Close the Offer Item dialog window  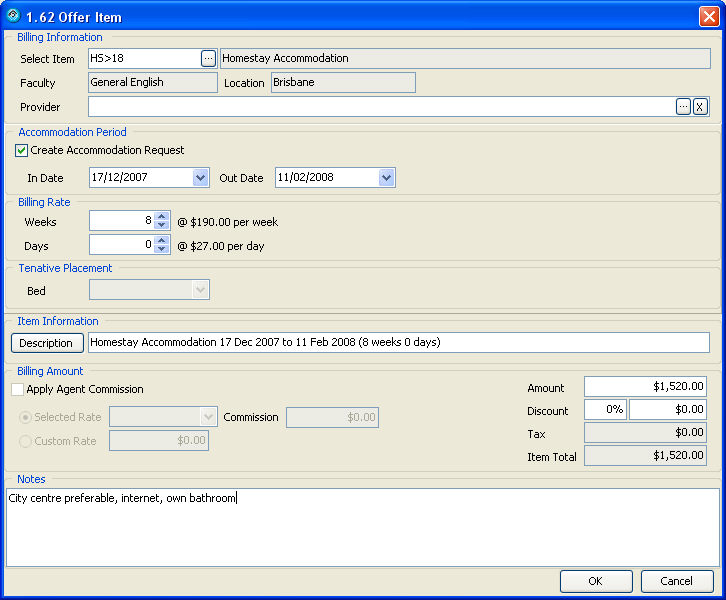[708, 16]
